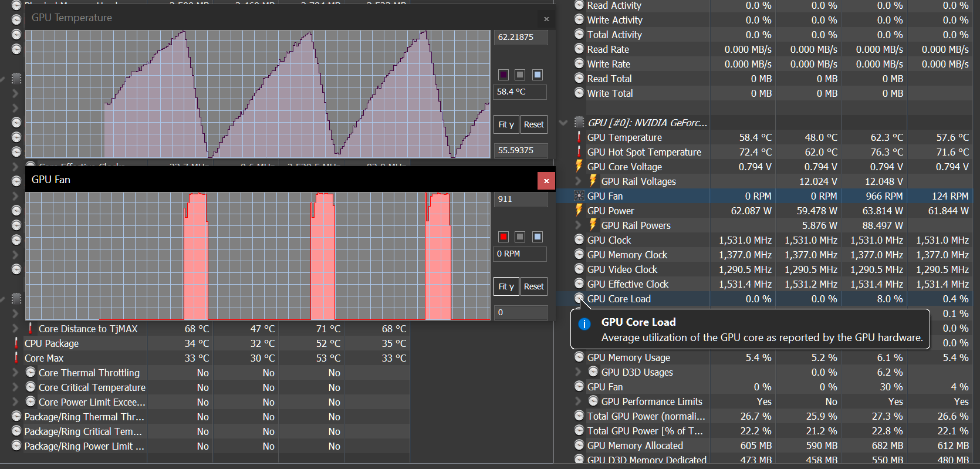Screen dimensions: 980x469
Task: Click the 62.21875 maximum value field
Action: point(521,37)
